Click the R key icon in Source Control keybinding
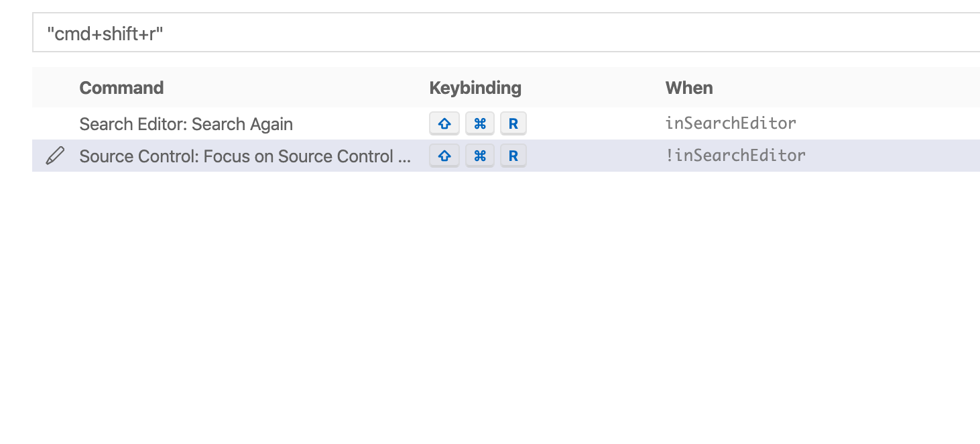The image size is (980, 444). click(x=513, y=155)
